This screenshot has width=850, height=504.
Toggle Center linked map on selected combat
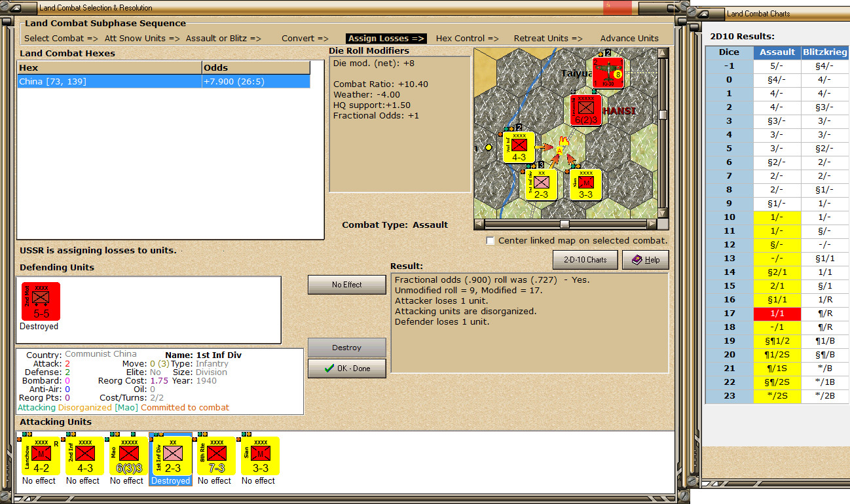(x=490, y=241)
